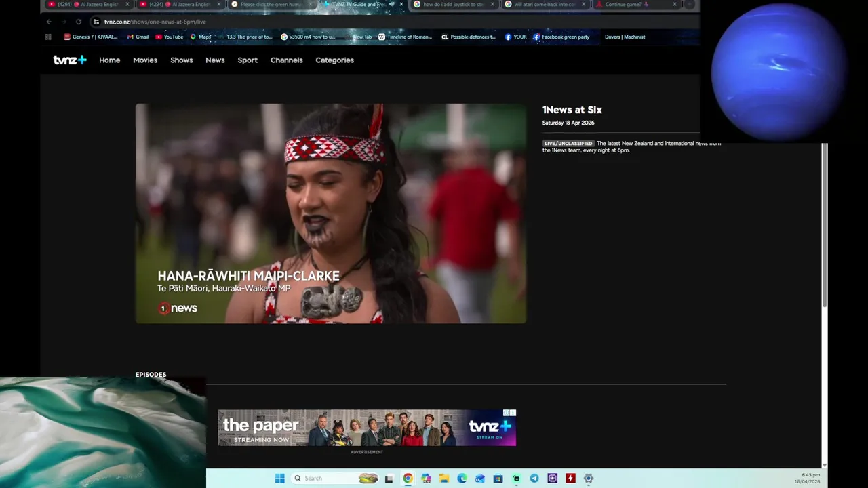The image size is (868, 488).
Task: Open File Explorer from the taskbar
Action: 443,479
